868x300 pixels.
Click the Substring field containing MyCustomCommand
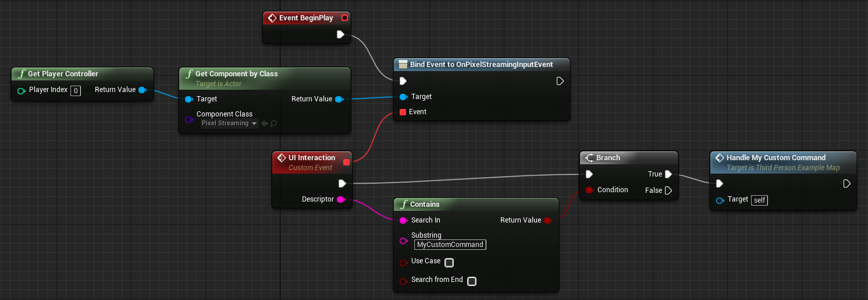(x=450, y=245)
